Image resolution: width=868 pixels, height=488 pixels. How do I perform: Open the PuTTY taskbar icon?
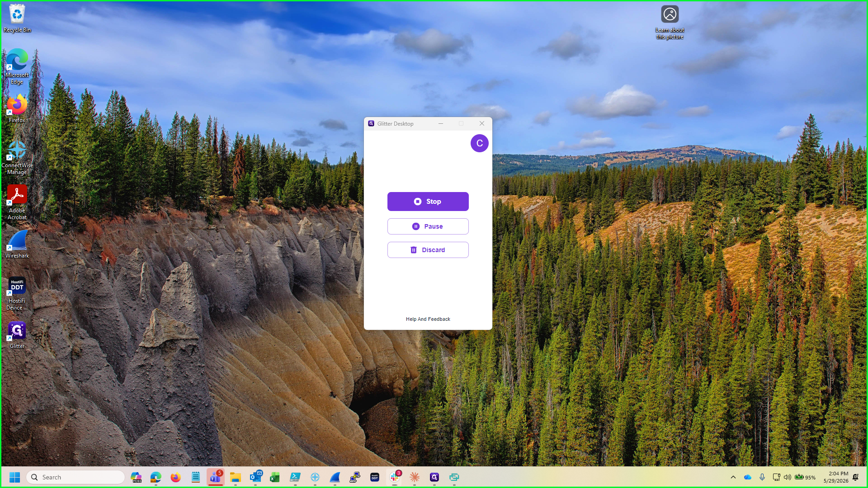[355, 477]
